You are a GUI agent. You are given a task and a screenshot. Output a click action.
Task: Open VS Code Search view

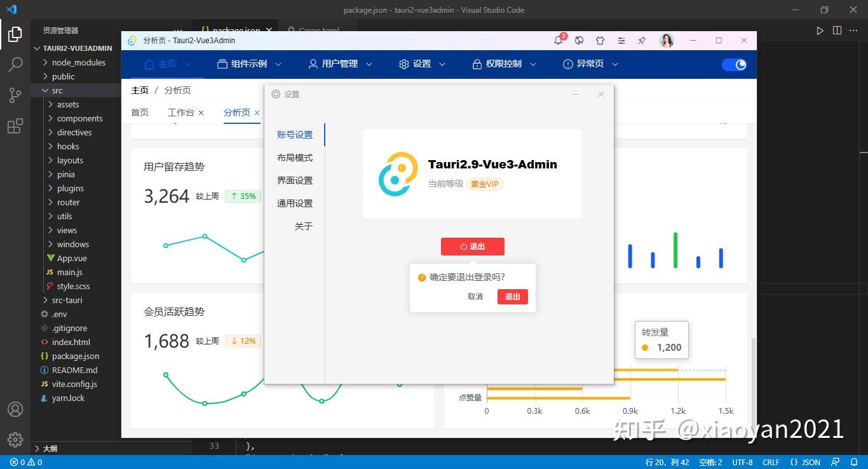coord(15,65)
